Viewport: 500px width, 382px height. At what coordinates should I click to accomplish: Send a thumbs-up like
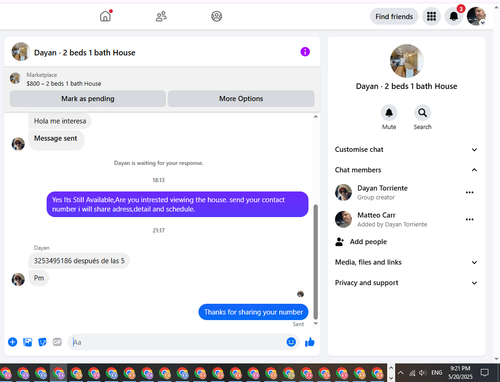[x=310, y=342]
